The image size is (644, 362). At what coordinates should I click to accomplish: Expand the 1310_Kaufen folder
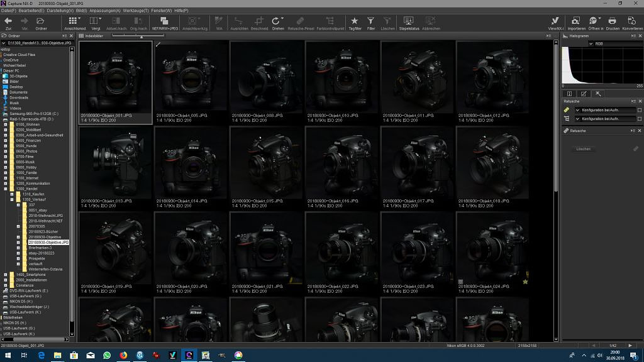click(12, 194)
